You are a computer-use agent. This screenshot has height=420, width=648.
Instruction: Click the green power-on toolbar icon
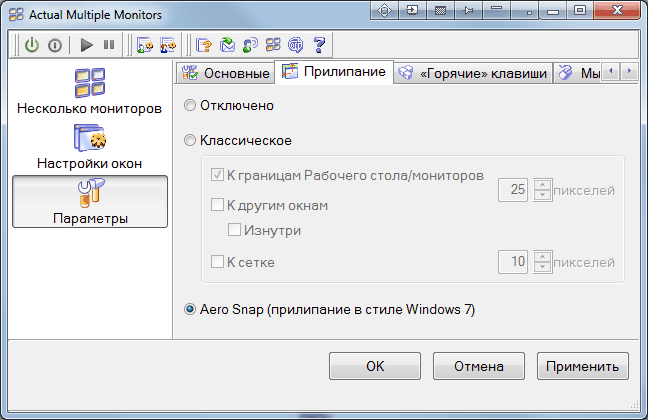click(32, 45)
